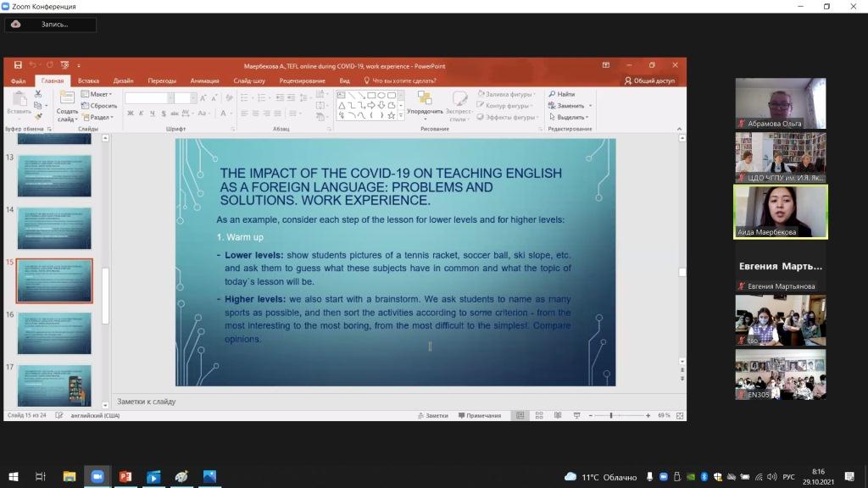Clear all text formatting

click(229, 98)
